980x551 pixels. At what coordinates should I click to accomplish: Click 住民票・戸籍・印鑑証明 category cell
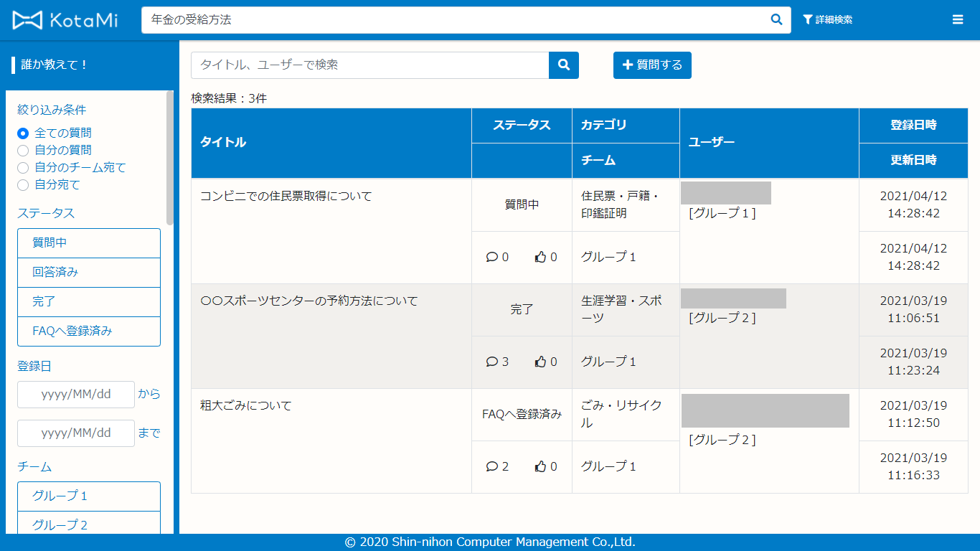(x=626, y=204)
